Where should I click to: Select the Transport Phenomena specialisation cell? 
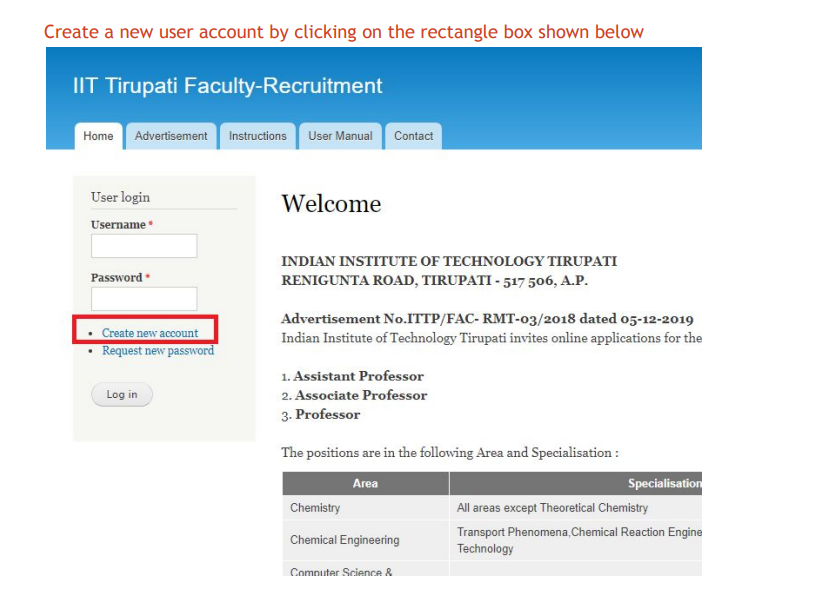[x=576, y=540]
